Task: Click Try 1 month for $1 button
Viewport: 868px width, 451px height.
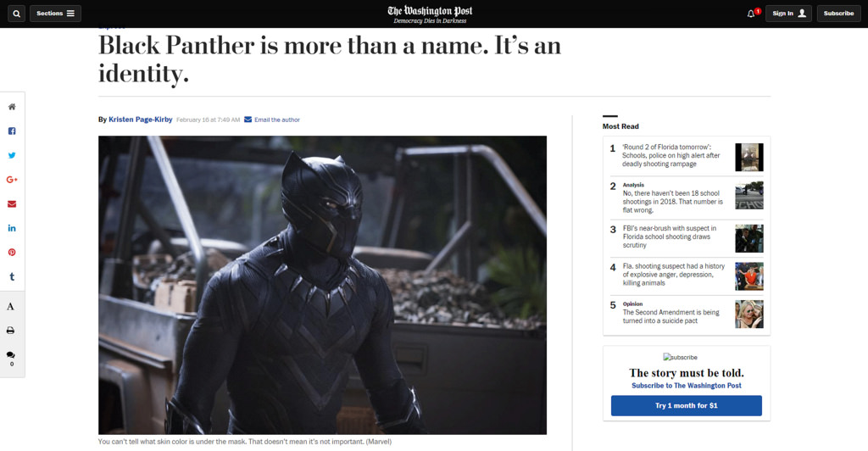Action: click(687, 405)
